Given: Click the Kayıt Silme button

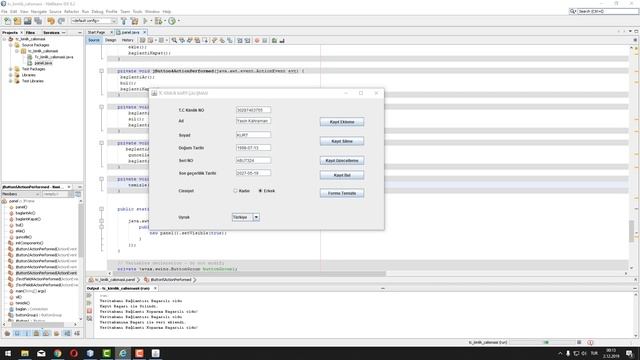Looking at the screenshot, I should coord(342,141).
